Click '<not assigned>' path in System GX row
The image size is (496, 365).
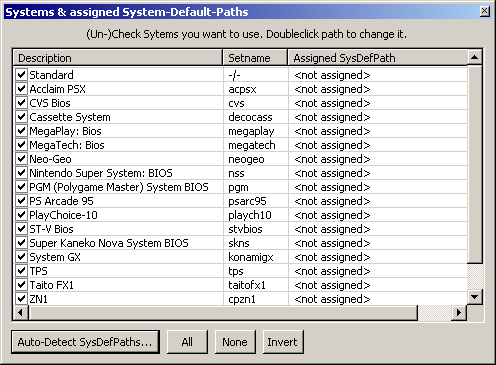tap(332, 257)
